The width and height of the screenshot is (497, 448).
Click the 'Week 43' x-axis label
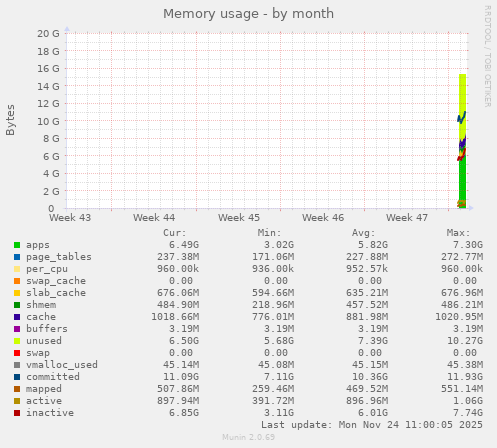coord(70,218)
